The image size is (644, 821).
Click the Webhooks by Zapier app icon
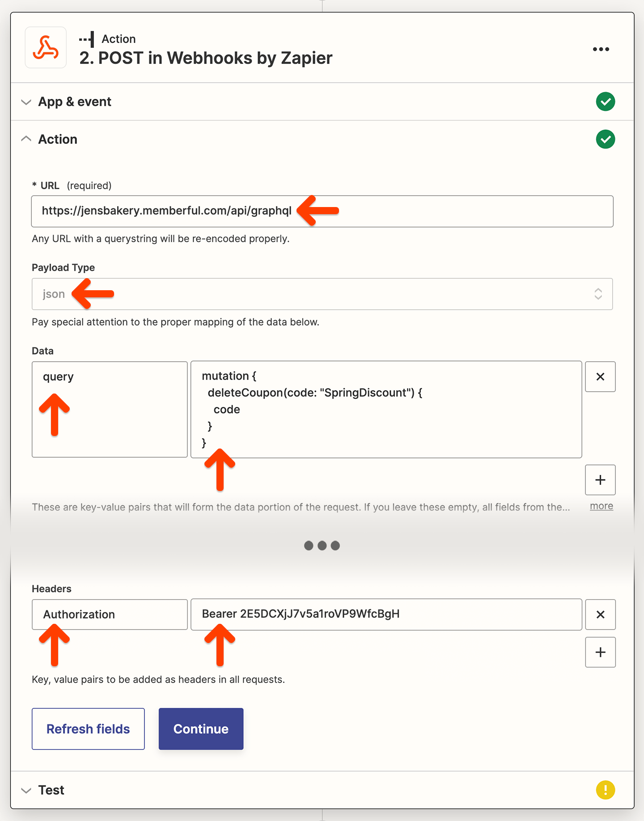coord(46,47)
